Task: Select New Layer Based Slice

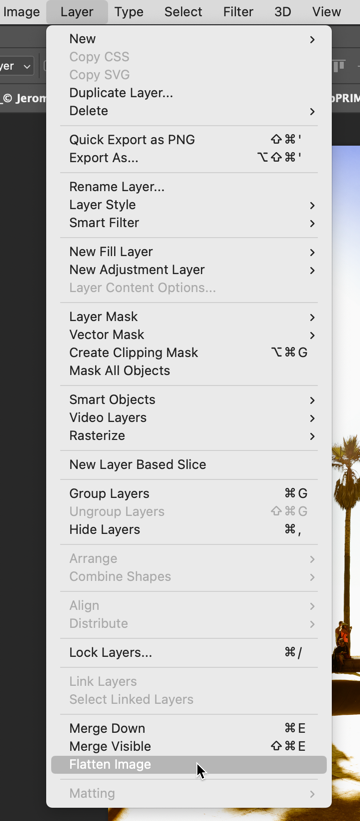Action: point(189,464)
